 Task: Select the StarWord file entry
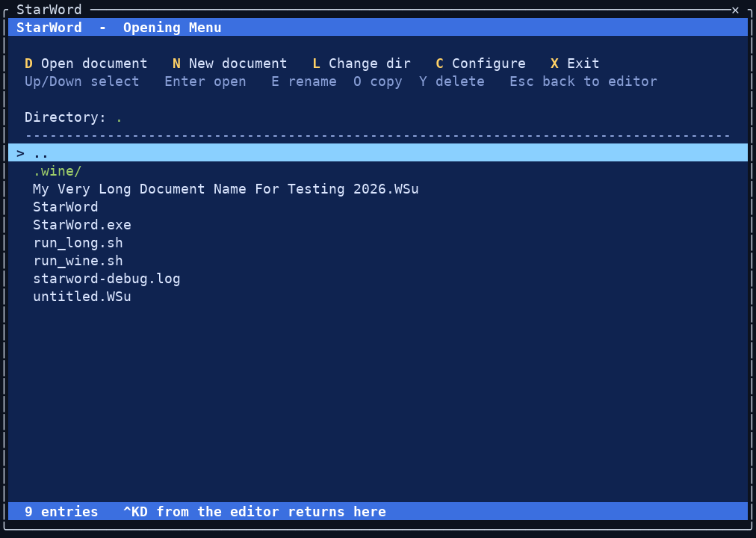coord(65,207)
